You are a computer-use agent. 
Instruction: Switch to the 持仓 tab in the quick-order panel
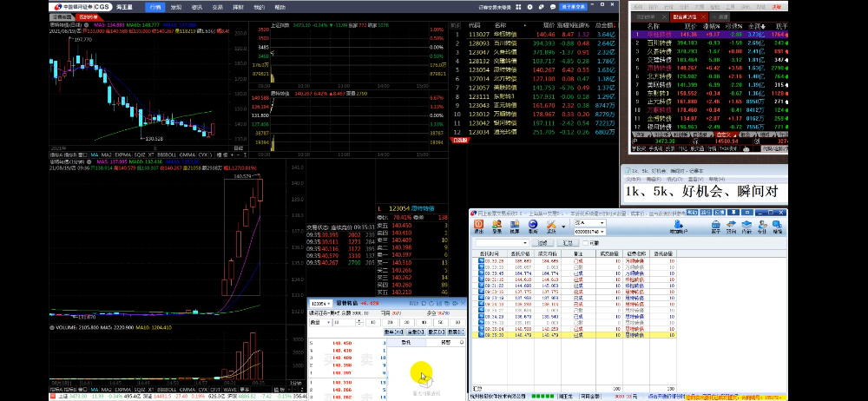pos(445,342)
